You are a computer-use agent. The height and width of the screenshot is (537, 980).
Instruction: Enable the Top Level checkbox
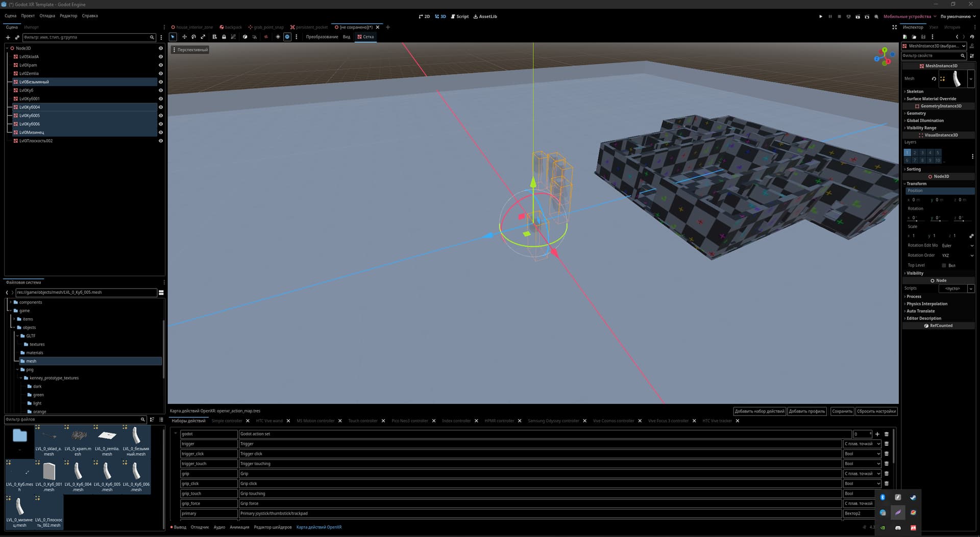click(944, 265)
